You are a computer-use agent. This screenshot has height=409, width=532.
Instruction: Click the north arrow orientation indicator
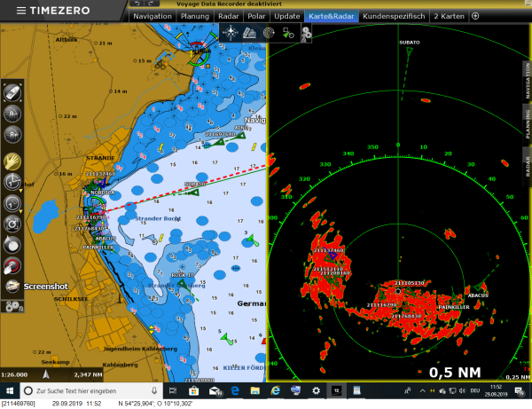[46, 374]
